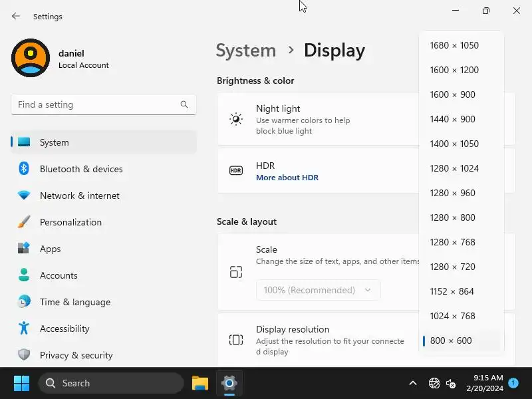This screenshot has width=532, height=399.
Task: Open the More about HDR link
Action: click(x=287, y=178)
